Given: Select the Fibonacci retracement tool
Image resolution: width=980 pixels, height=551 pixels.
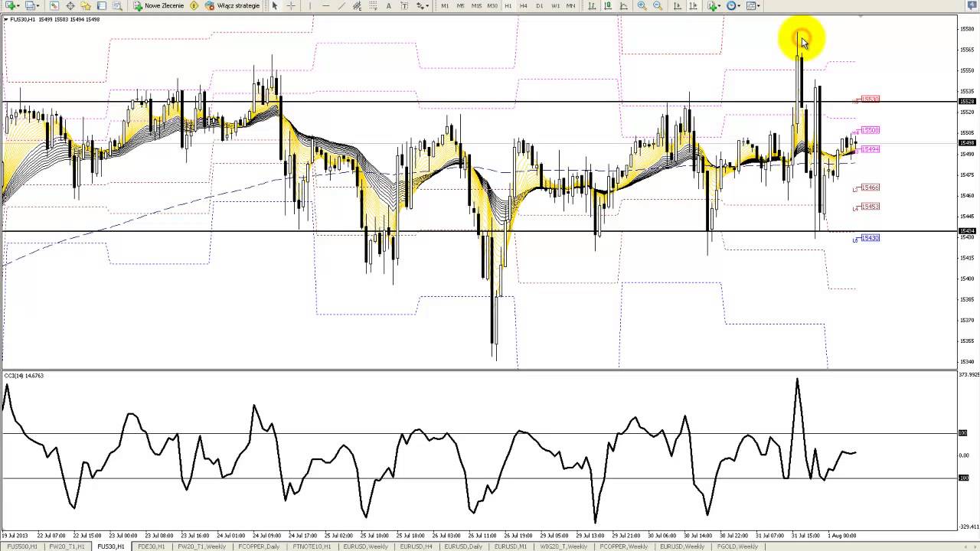Looking at the screenshot, I should (373, 5).
